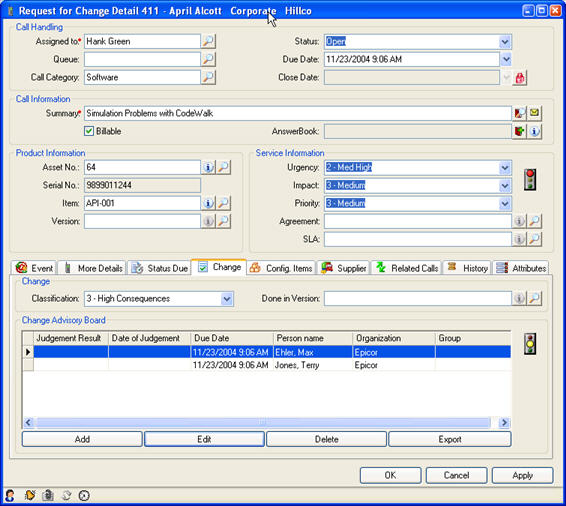The image size is (566, 506).
Task: Click the grid horizontal scrollbar thumb
Action: point(263,422)
